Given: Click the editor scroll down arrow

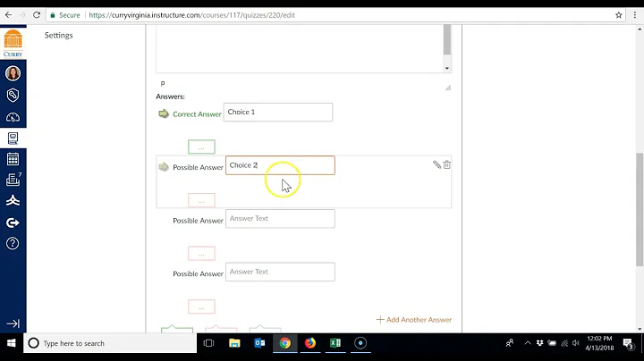Looking at the screenshot, I should 447,68.
